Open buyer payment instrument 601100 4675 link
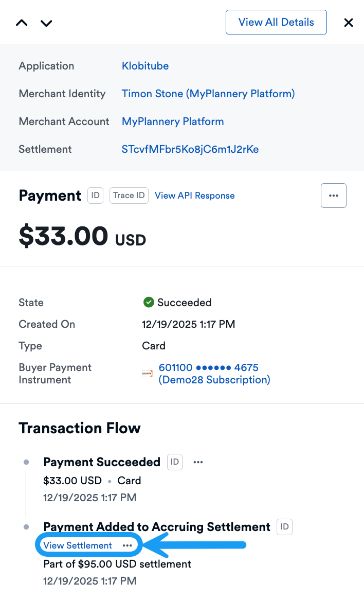The image size is (364, 600). click(209, 368)
